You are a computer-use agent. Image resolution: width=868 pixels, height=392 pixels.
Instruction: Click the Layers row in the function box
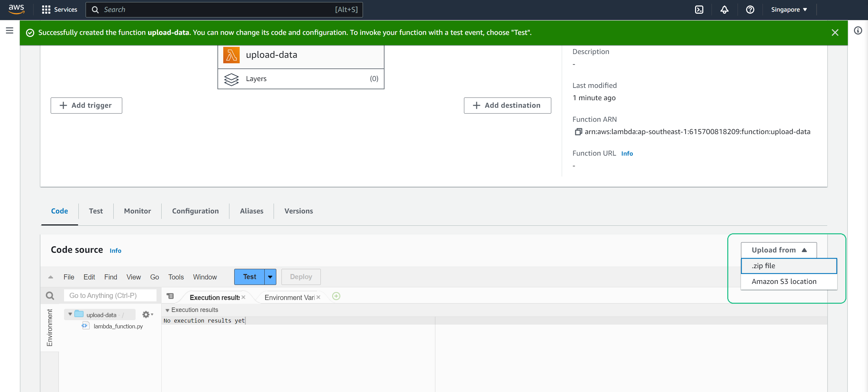point(301,79)
